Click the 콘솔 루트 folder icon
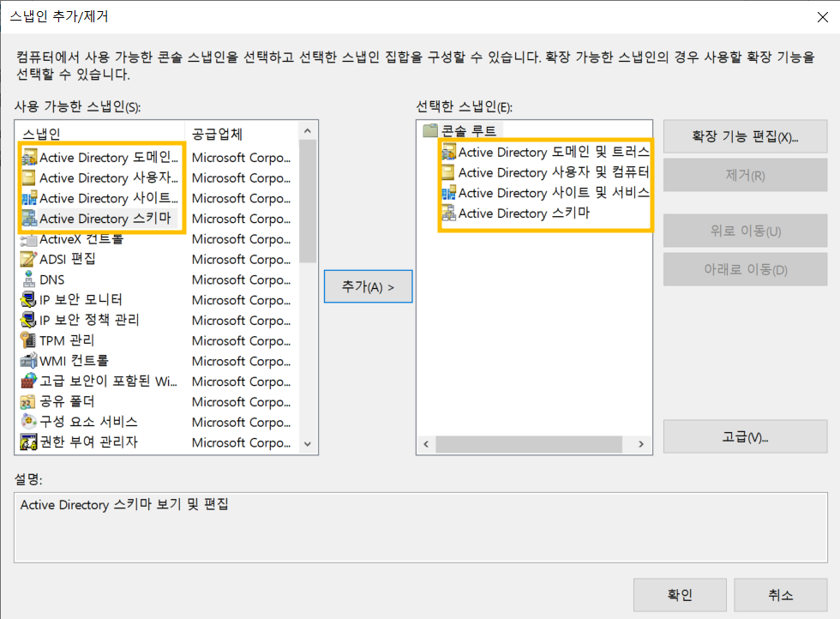Viewport: 840px width, 619px height. click(x=430, y=130)
